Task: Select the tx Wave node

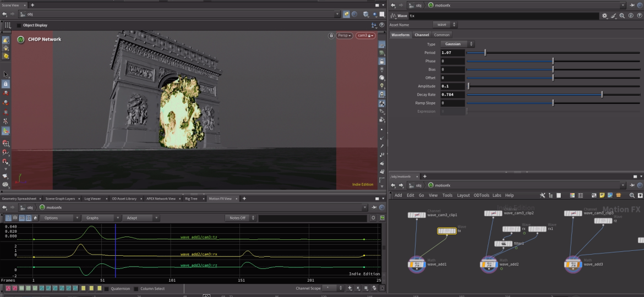Action: click(x=446, y=231)
